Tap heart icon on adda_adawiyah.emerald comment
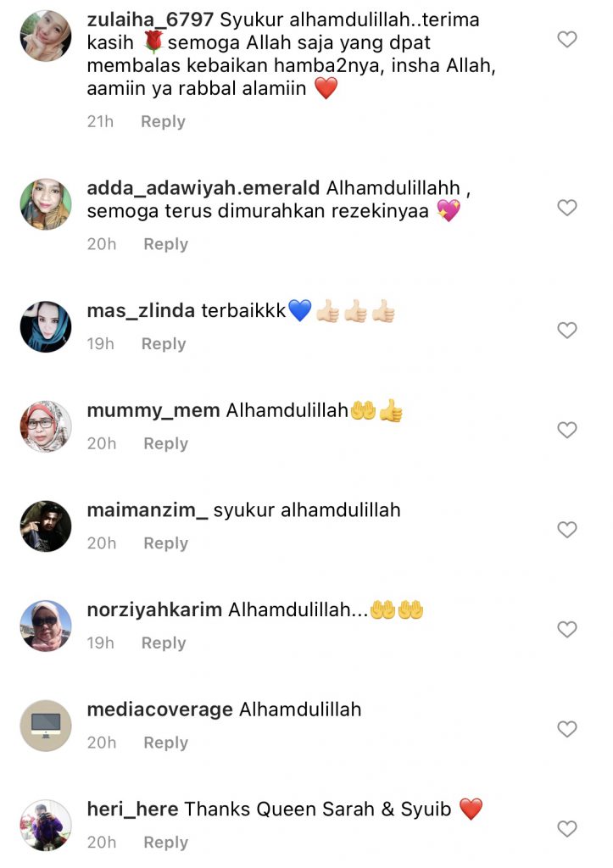Screen dimensions: 613x868 [567, 208]
